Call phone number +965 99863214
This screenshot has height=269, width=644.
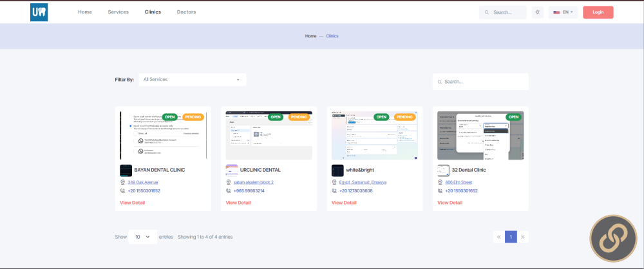[249, 191]
